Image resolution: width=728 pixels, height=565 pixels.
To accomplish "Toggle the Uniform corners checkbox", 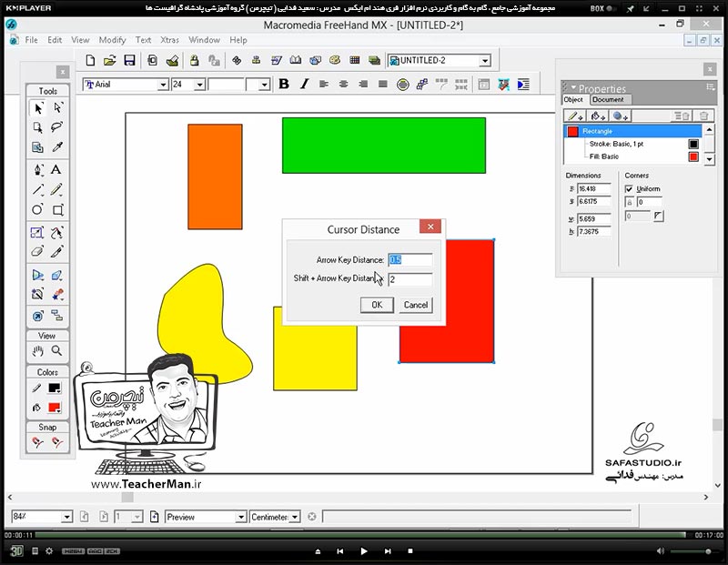I will pos(629,189).
